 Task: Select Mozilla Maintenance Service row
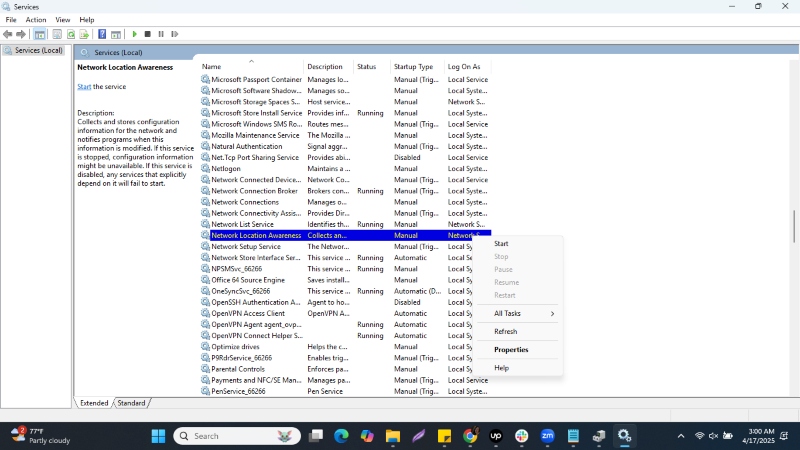coord(345,135)
